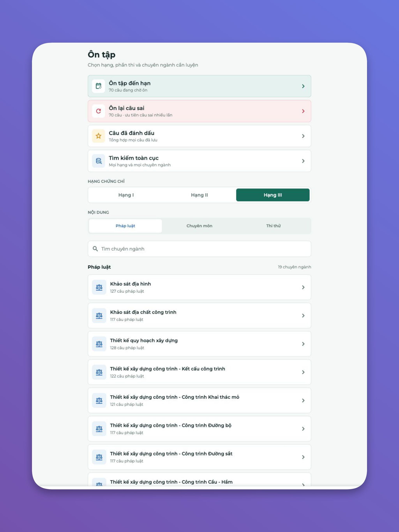Click '128 câu pháp luật' count
399x532 pixels.
(127, 348)
